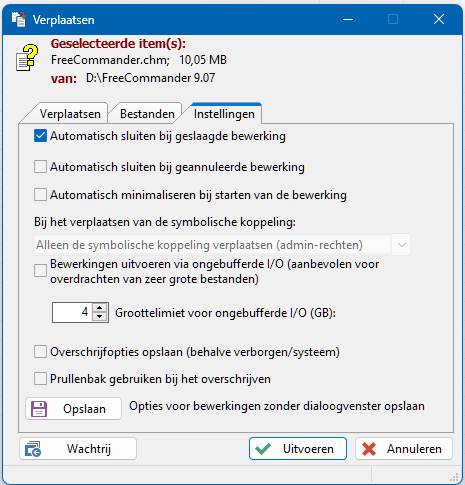The height and width of the screenshot is (485, 465).
Task: Decrease the Groottelimiet value with down arrow
Action: coord(100,317)
